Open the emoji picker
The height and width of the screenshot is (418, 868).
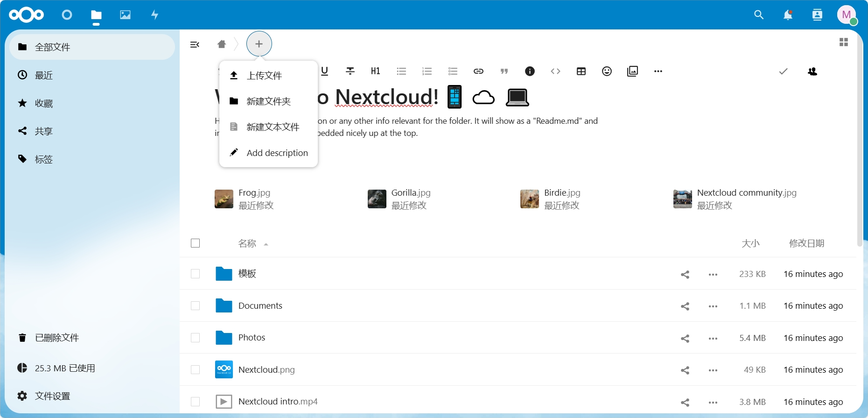click(x=607, y=71)
